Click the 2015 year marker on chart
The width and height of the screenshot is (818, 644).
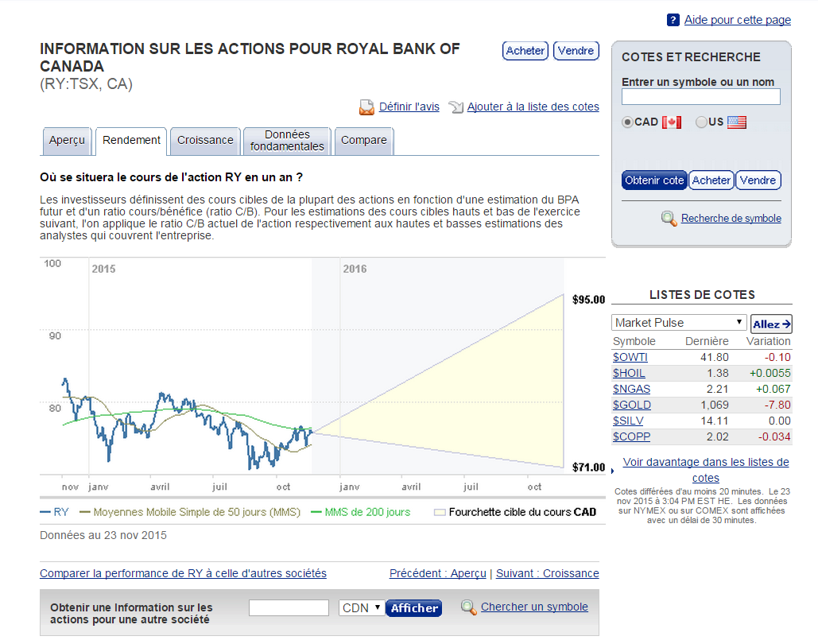click(x=104, y=269)
